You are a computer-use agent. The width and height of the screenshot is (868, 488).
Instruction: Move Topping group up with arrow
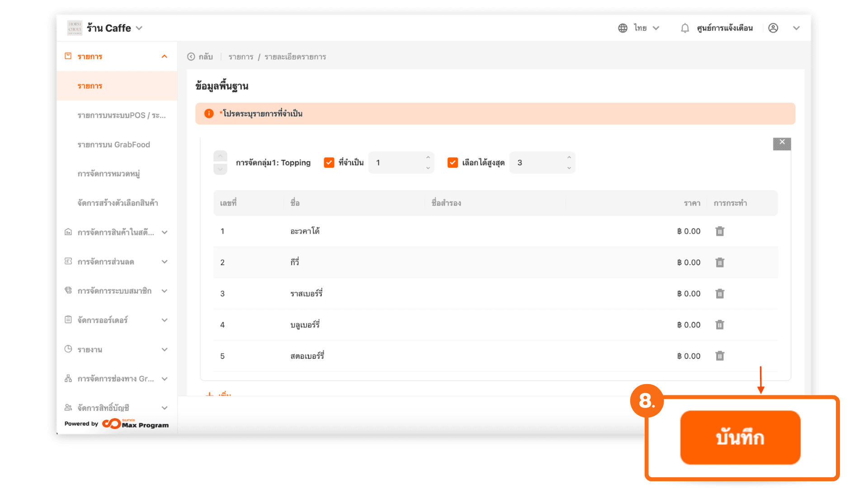pyautogui.click(x=220, y=156)
